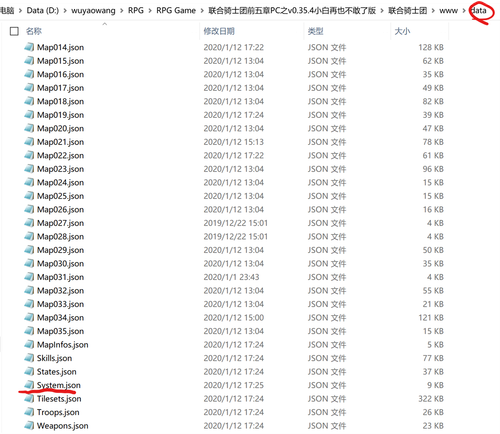Click the Map014.json file icon

[29, 47]
